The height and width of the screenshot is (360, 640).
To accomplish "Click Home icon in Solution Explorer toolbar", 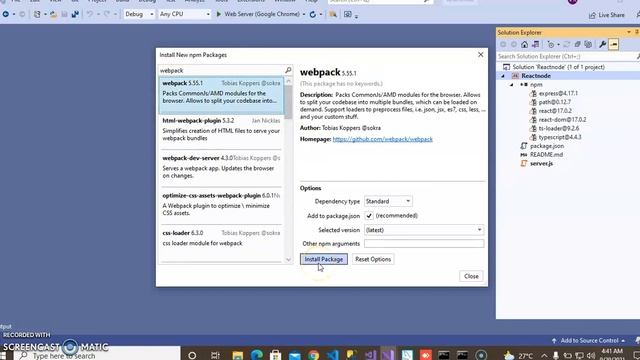I will (x=524, y=44).
